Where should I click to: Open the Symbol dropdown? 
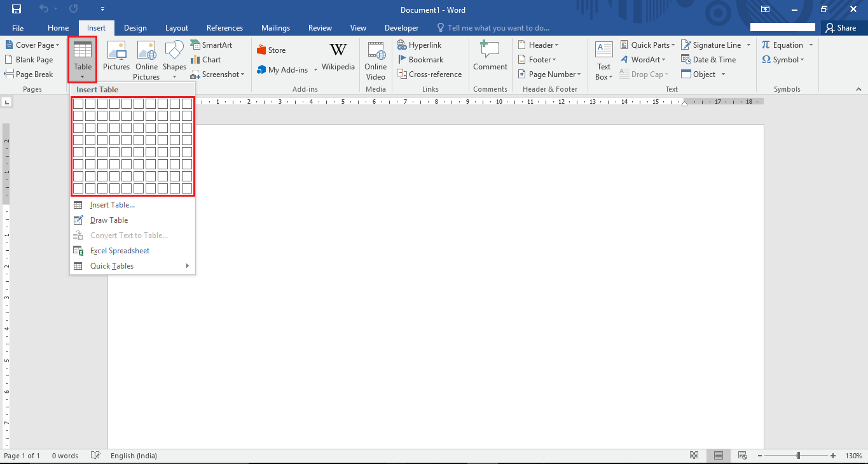coord(783,60)
